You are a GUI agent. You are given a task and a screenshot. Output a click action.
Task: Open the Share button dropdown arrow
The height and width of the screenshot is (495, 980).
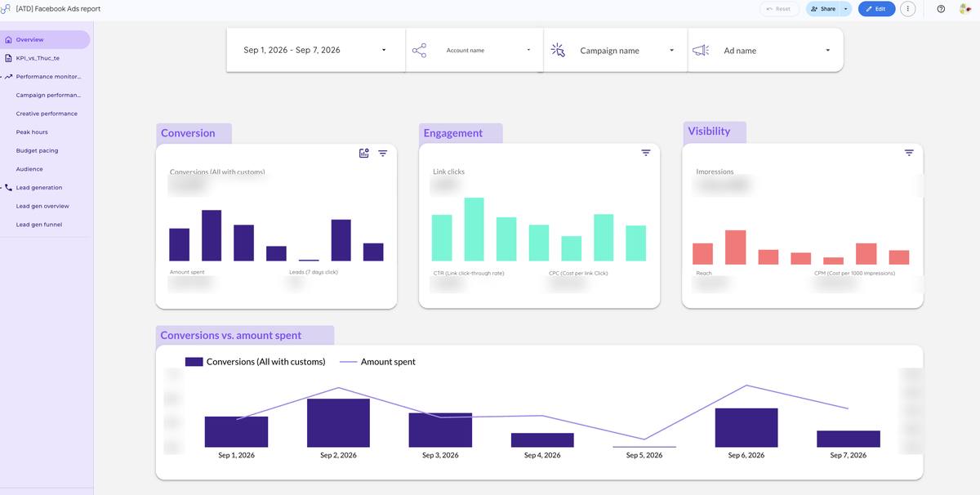846,9
